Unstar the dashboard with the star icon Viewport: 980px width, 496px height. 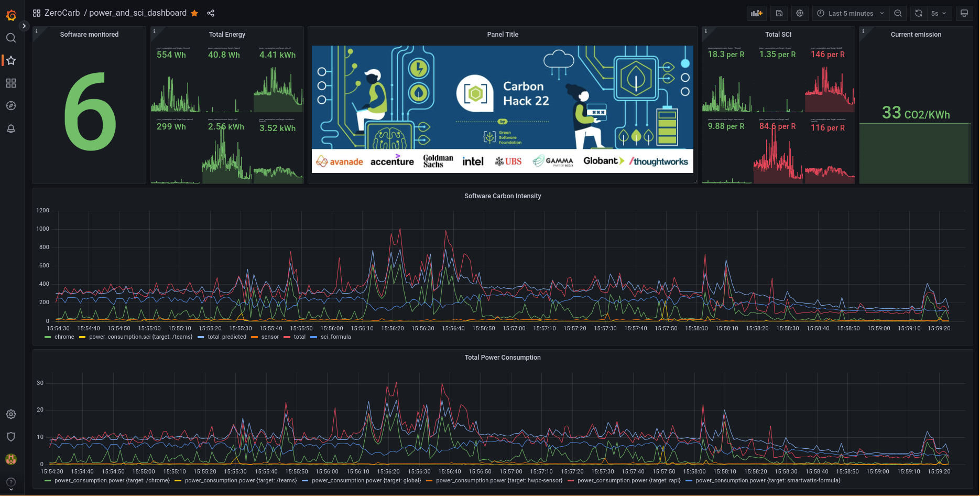194,13
